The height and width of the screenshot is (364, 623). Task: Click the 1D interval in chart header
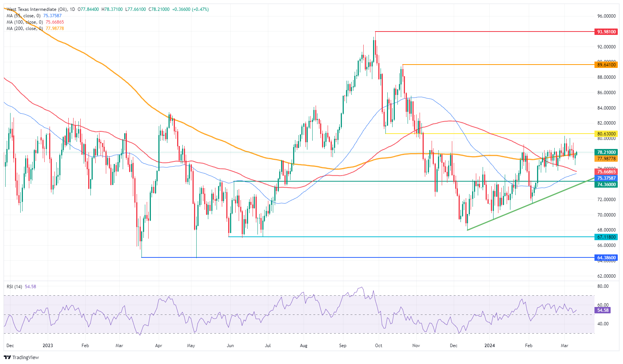pos(72,9)
